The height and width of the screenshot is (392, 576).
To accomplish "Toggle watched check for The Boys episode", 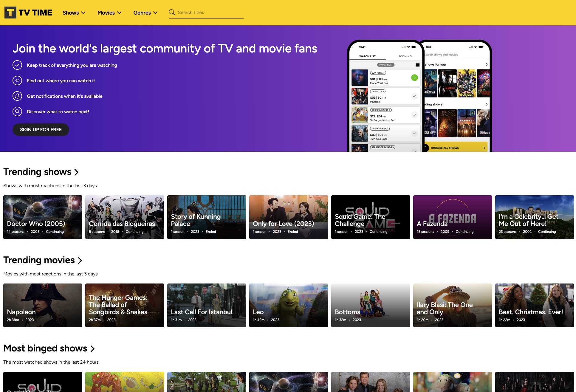I will [x=414, y=96].
